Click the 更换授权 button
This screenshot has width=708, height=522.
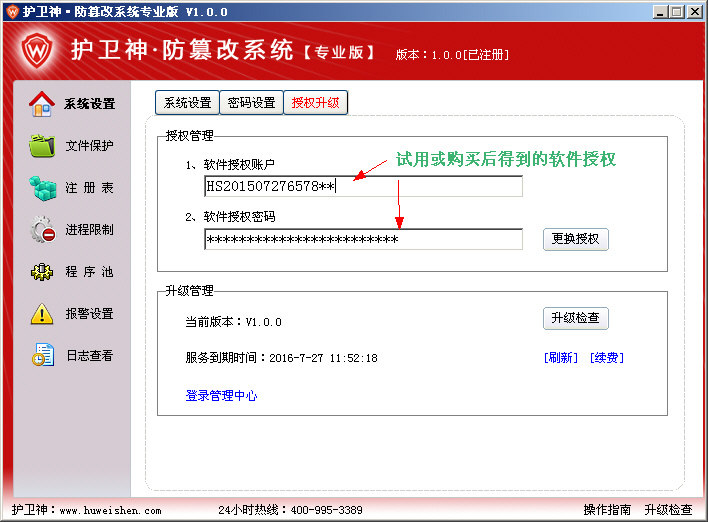575,239
